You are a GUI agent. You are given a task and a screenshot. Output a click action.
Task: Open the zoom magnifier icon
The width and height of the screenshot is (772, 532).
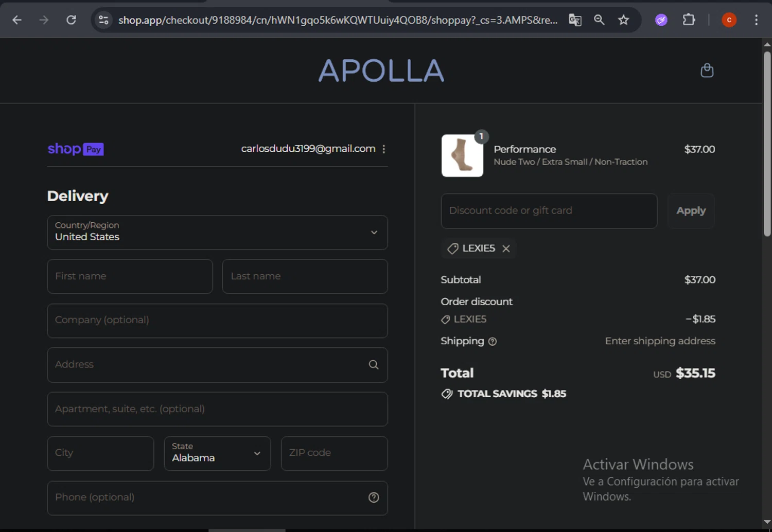pyautogui.click(x=599, y=20)
